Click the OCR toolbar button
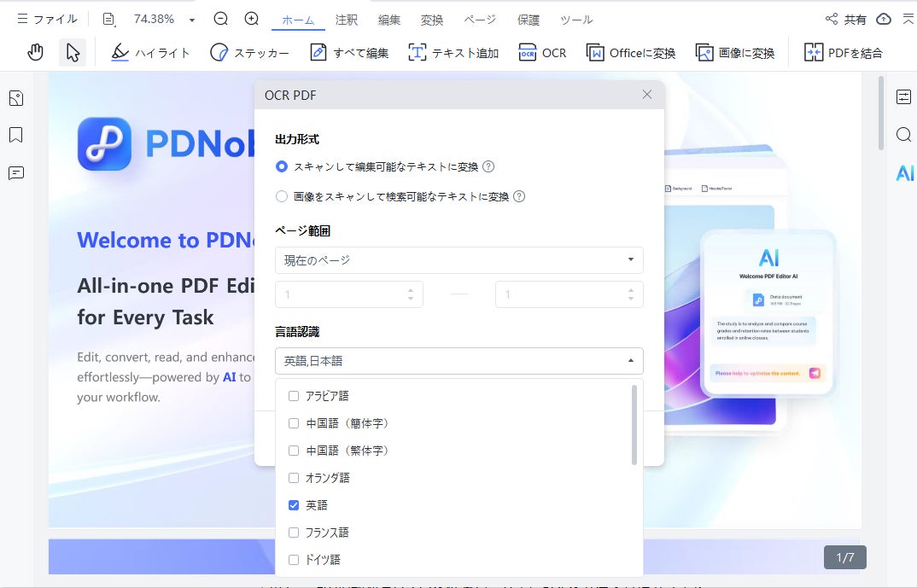 pyautogui.click(x=542, y=53)
